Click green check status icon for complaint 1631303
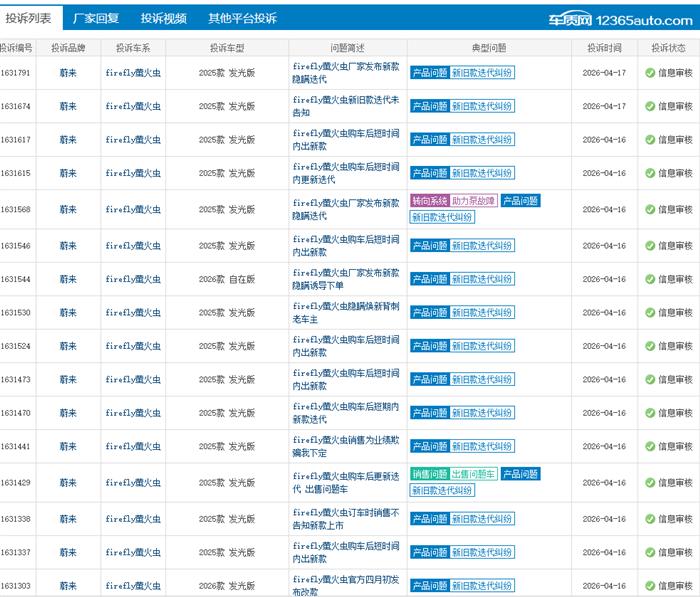 point(650,585)
